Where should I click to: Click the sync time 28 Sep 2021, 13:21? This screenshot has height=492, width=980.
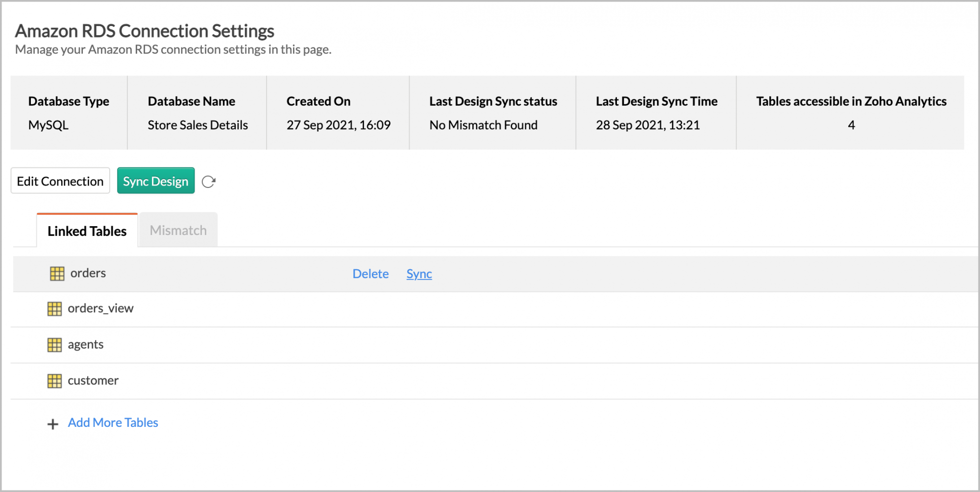648,125
